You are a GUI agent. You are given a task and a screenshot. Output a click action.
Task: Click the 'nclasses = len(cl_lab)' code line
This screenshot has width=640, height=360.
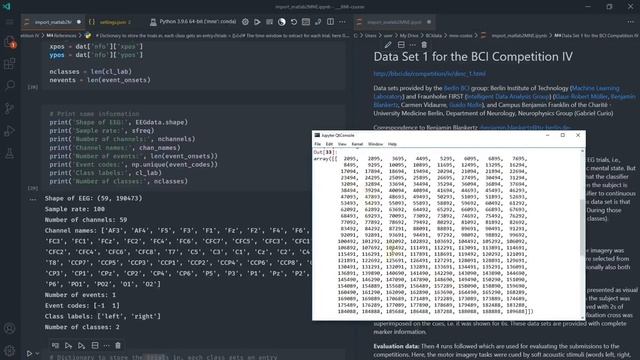(x=90, y=71)
